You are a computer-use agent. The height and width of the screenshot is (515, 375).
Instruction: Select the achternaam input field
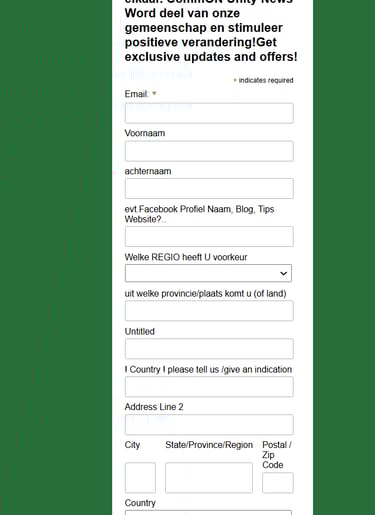[x=209, y=189]
